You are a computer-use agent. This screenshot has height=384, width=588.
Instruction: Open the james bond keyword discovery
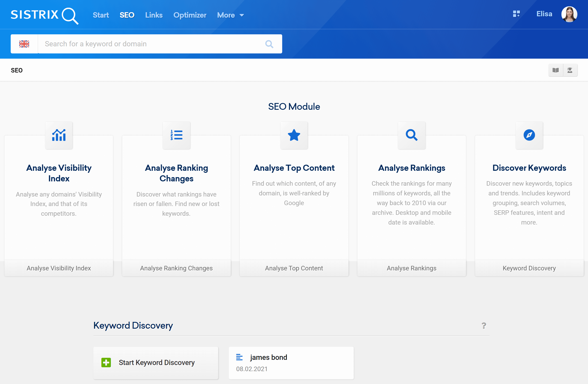pyautogui.click(x=268, y=357)
